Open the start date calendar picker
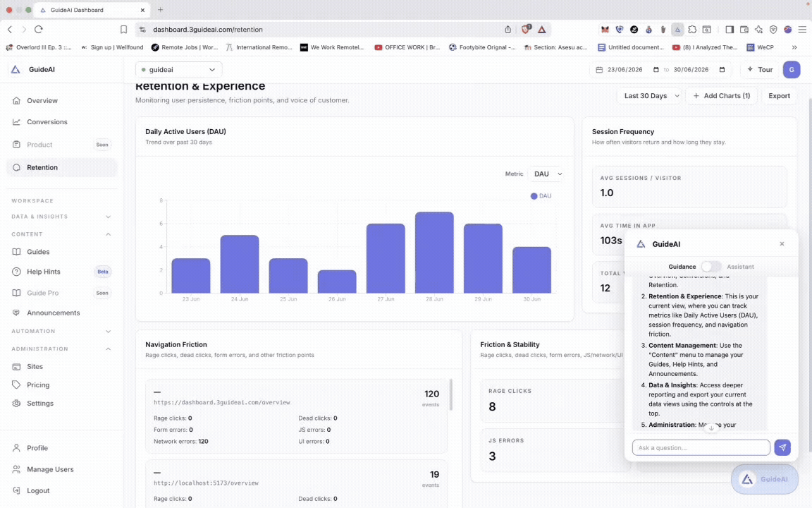 pyautogui.click(x=656, y=69)
